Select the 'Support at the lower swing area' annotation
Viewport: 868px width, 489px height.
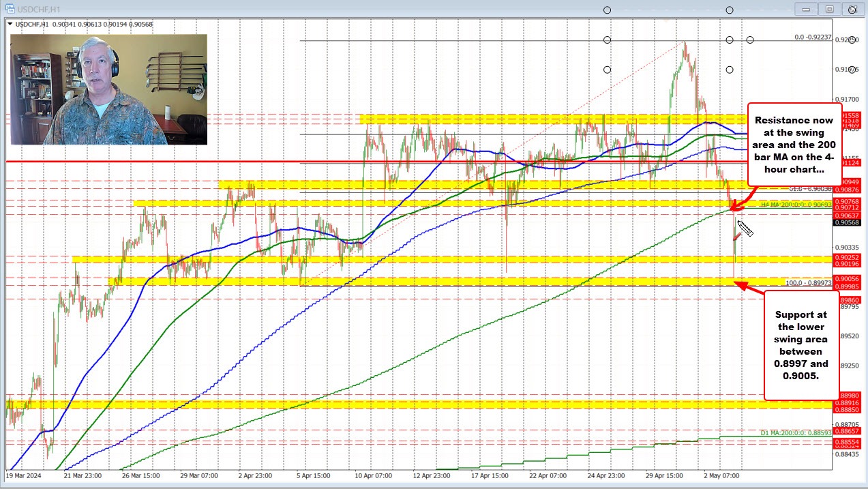click(x=800, y=345)
